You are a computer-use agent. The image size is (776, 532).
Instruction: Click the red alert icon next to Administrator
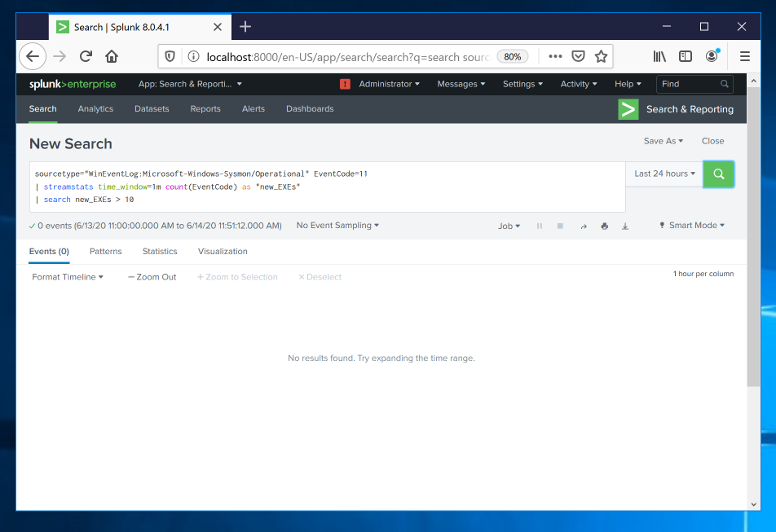click(345, 84)
